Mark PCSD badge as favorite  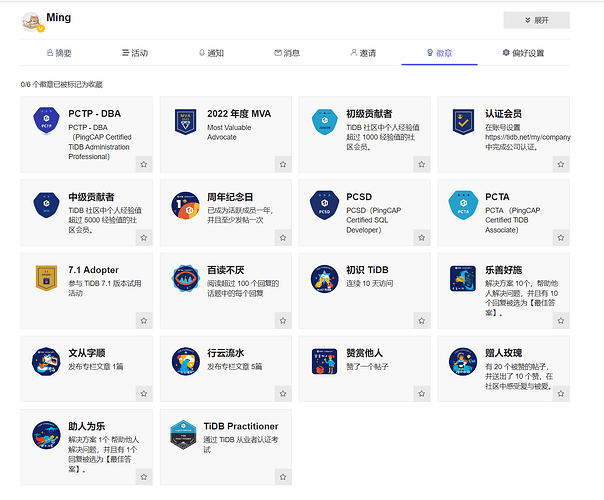[421, 237]
